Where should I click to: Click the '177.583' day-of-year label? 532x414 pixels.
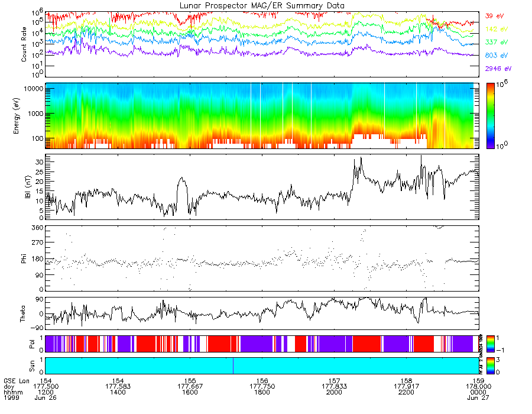[x=118, y=387]
